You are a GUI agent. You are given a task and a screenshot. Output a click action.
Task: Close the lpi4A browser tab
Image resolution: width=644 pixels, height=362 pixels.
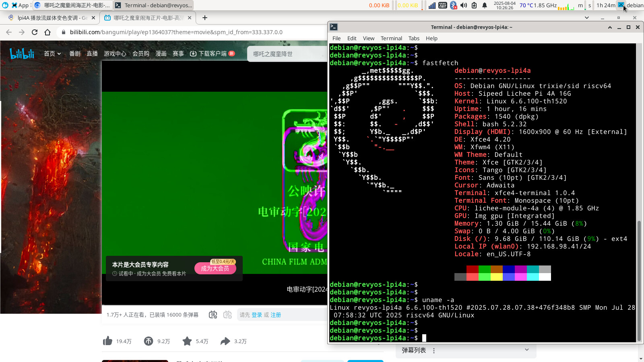(x=93, y=18)
